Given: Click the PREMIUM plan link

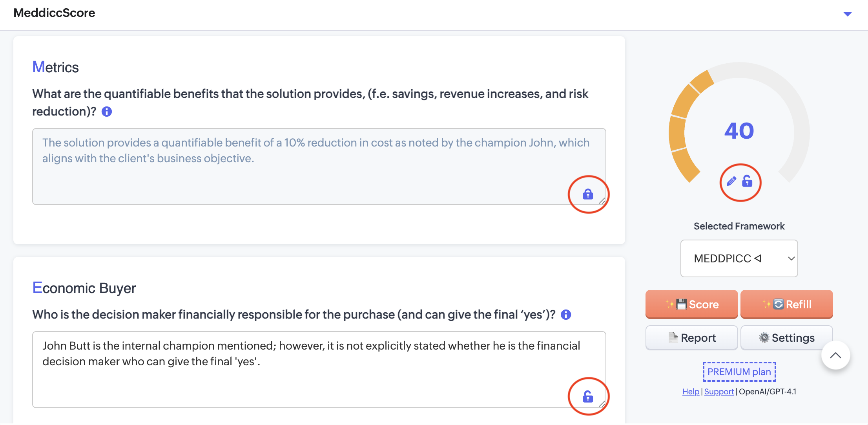Looking at the screenshot, I should coord(739,372).
